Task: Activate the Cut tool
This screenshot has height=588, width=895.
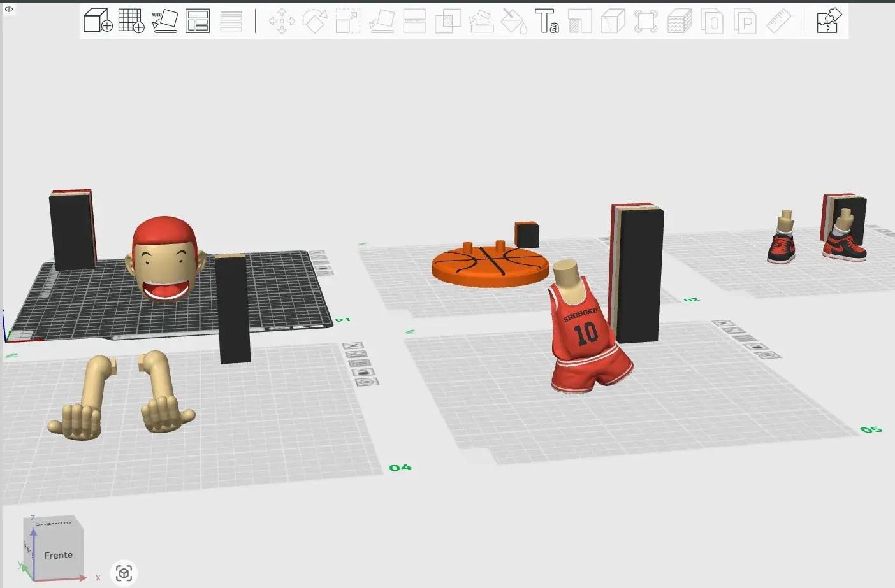Action: point(414,21)
